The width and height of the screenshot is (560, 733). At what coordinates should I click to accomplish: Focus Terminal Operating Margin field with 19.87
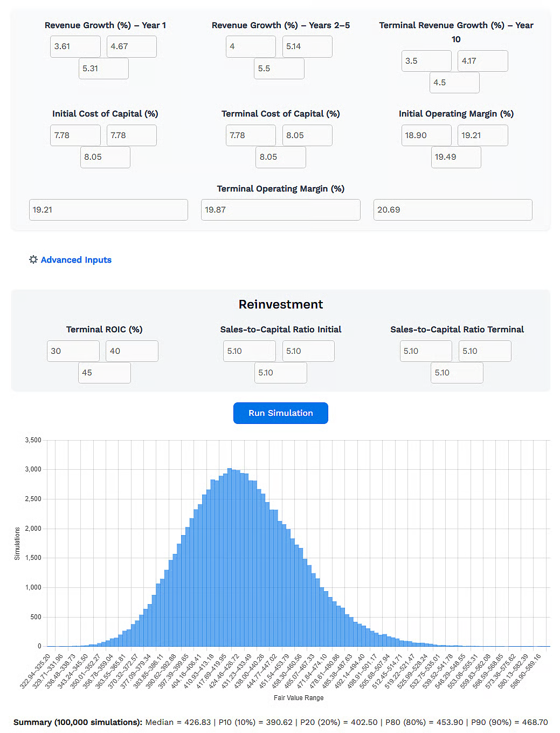280,210
